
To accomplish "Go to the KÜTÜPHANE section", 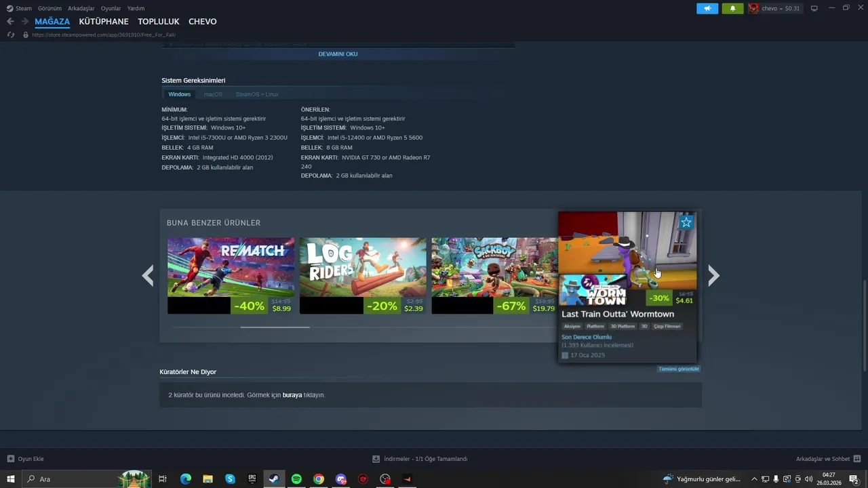I will [104, 22].
